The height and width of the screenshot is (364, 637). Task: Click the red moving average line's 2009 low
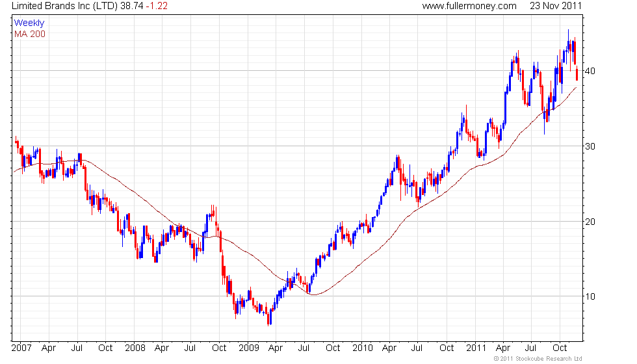pyautogui.click(x=313, y=294)
